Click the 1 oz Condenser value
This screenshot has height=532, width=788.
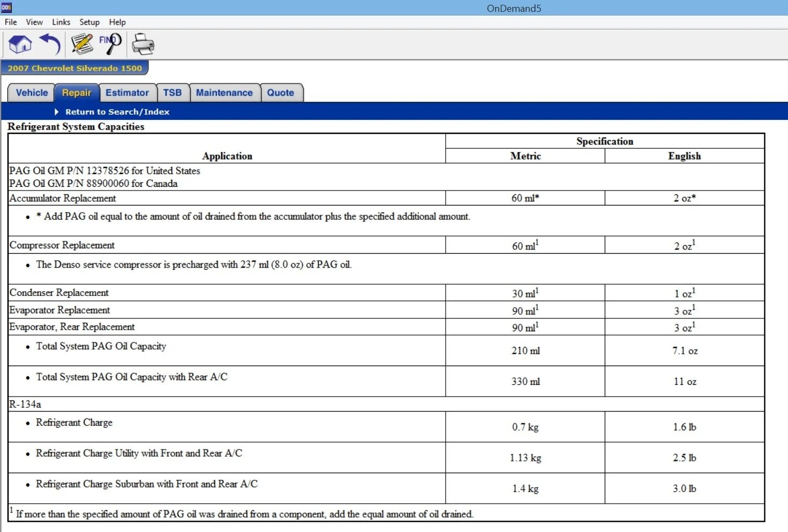685,293
